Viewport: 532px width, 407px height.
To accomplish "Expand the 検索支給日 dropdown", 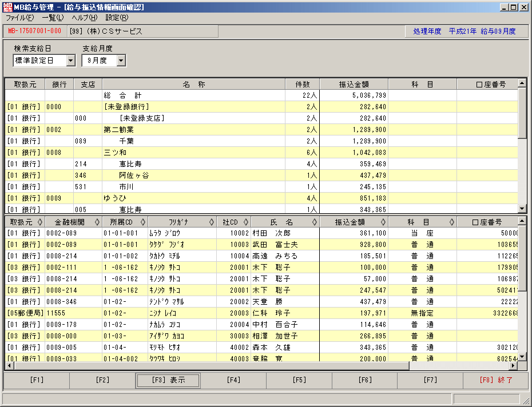I will point(70,61).
